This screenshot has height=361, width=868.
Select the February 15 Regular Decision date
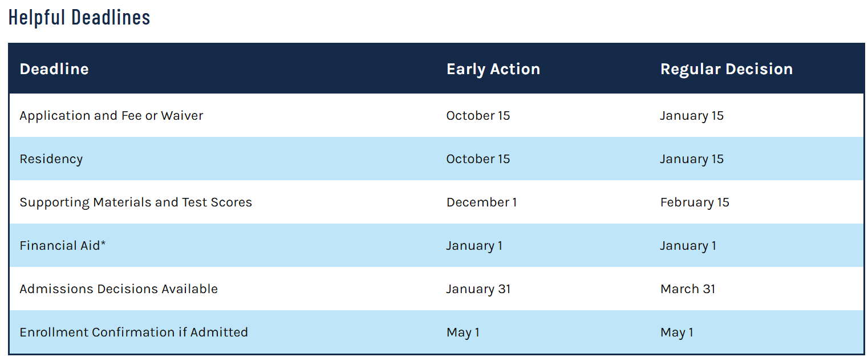pyautogui.click(x=695, y=202)
